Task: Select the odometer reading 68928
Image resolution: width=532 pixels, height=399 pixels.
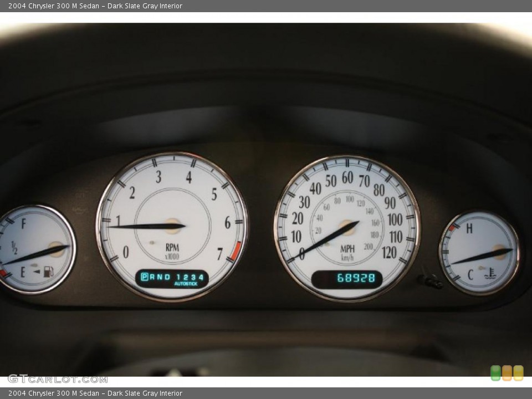Action: click(356, 278)
